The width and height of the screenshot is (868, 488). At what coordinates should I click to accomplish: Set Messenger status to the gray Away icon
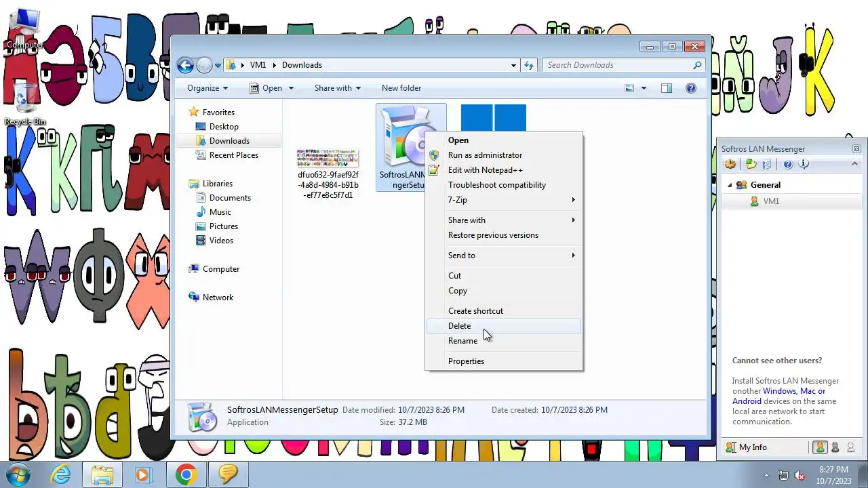coord(835,447)
